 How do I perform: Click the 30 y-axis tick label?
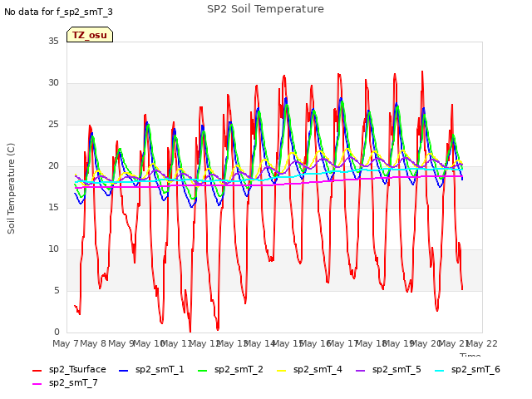53,83
